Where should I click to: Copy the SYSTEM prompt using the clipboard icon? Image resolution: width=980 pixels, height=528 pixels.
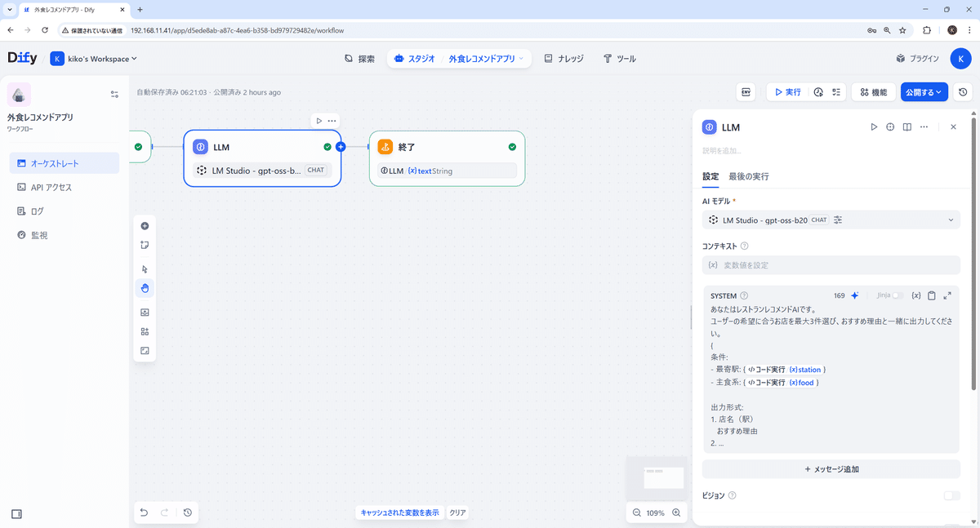pos(931,295)
